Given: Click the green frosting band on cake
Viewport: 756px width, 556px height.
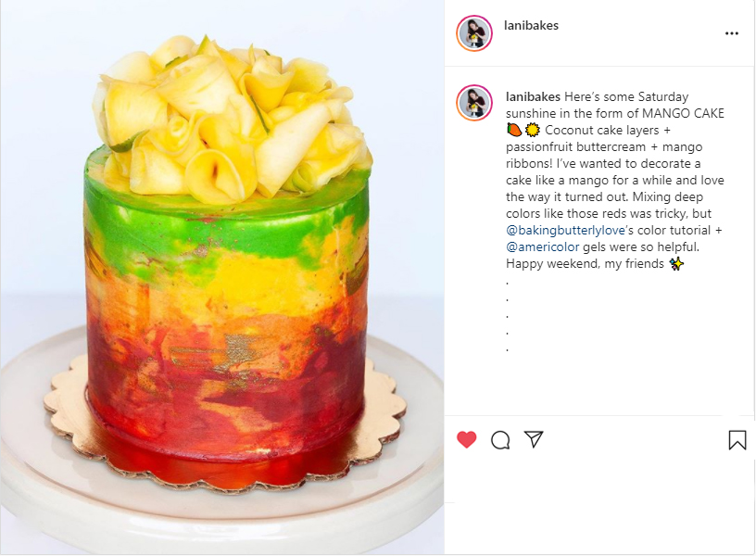Looking at the screenshot, I should pos(227,227).
